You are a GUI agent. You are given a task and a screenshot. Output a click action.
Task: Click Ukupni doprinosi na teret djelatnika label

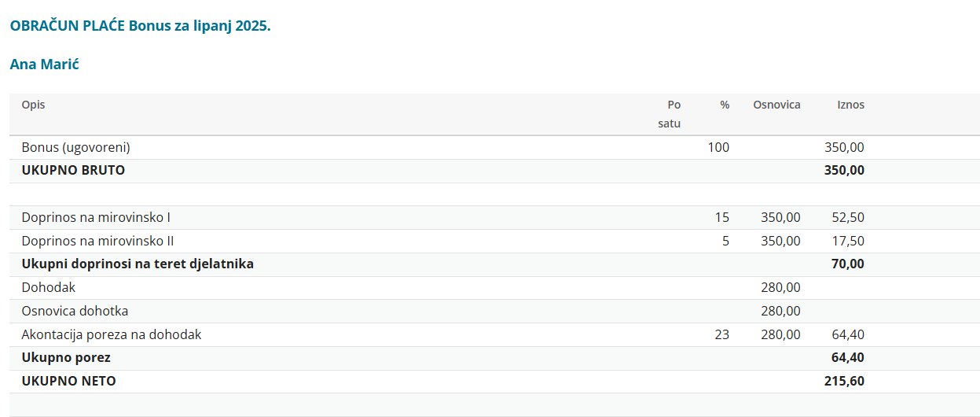tap(138, 264)
